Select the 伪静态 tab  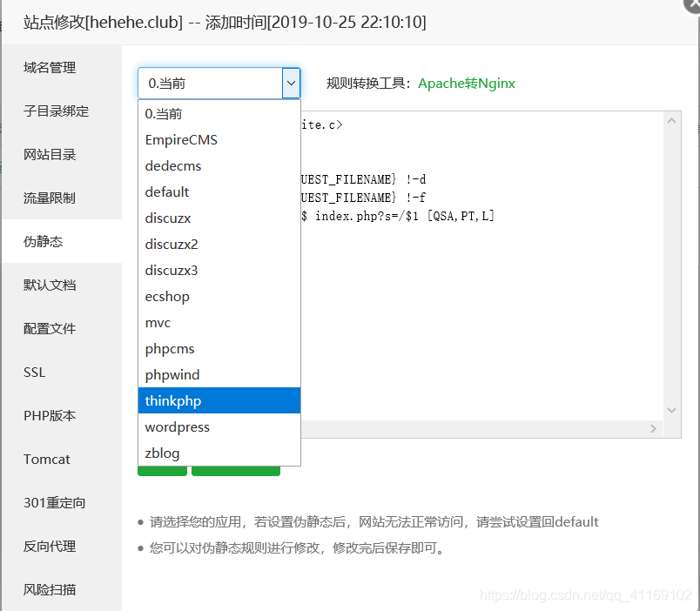pos(62,241)
